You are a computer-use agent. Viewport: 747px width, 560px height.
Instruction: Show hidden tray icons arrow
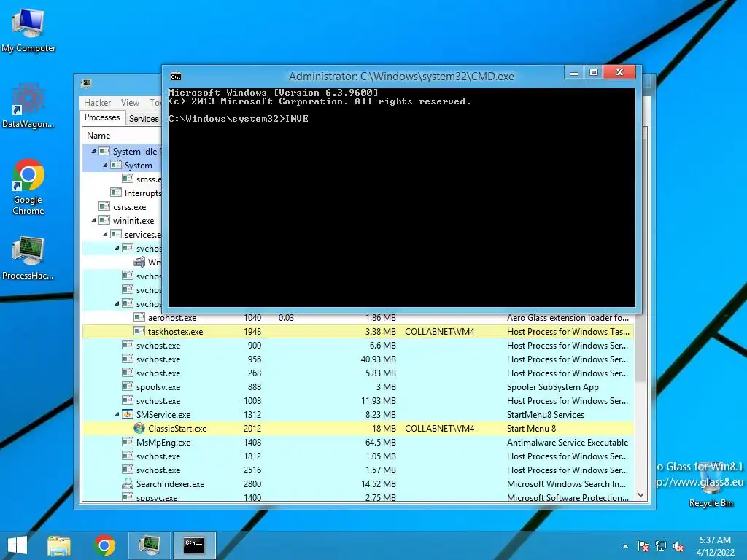[x=625, y=547]
